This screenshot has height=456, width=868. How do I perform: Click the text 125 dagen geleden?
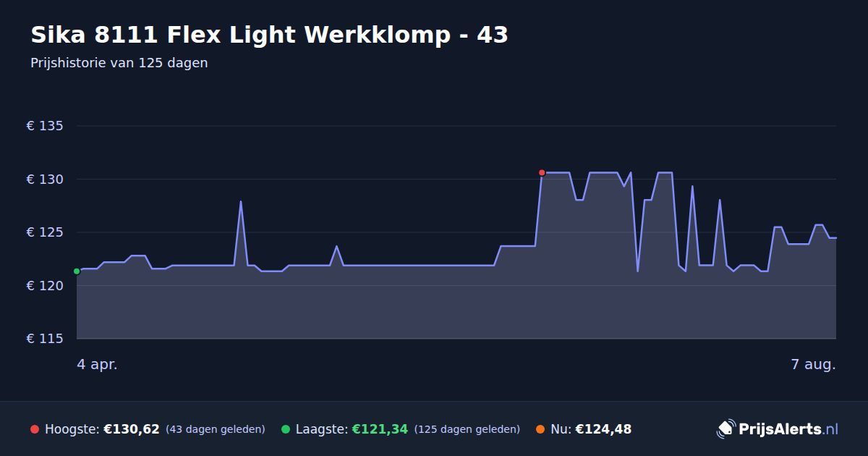[467, 429]
